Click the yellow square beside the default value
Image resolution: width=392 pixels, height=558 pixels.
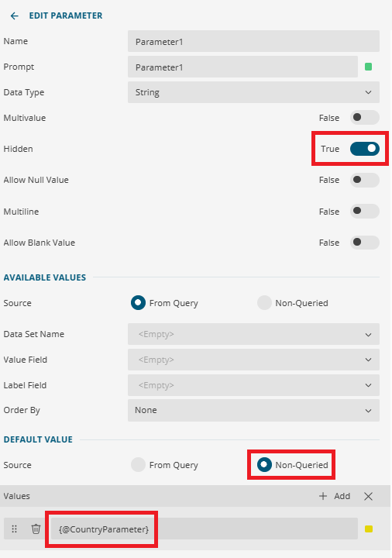tap(369, 529)
